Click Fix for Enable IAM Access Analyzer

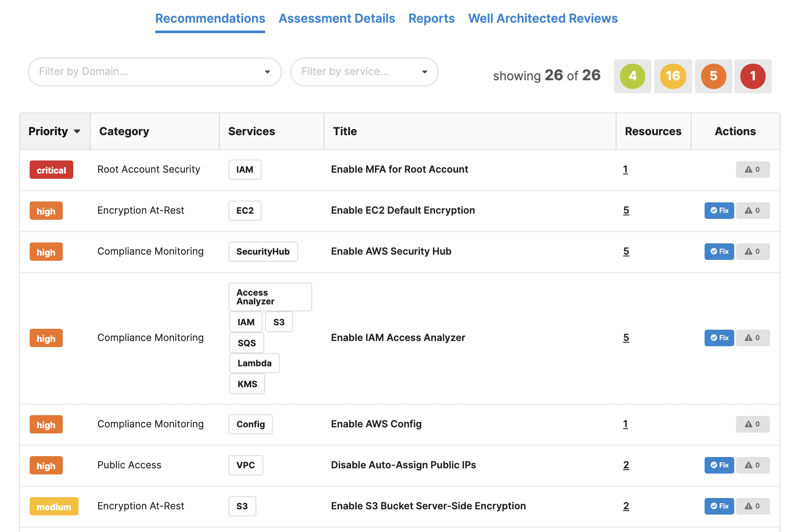[719, 338]
